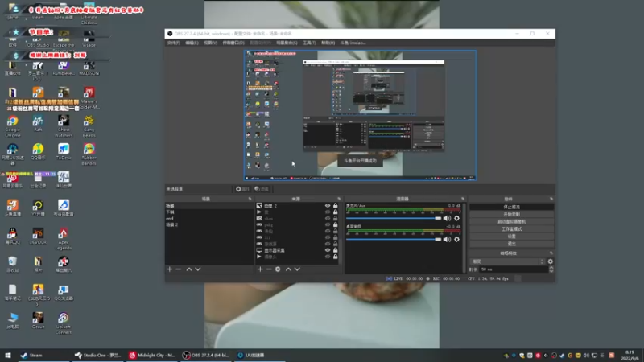Image resolution: width=644 pixels, height=362 pixels.
Task: Toggle lock for 图像 2 source
Action: pyautogui.click(x=335, y=206)
